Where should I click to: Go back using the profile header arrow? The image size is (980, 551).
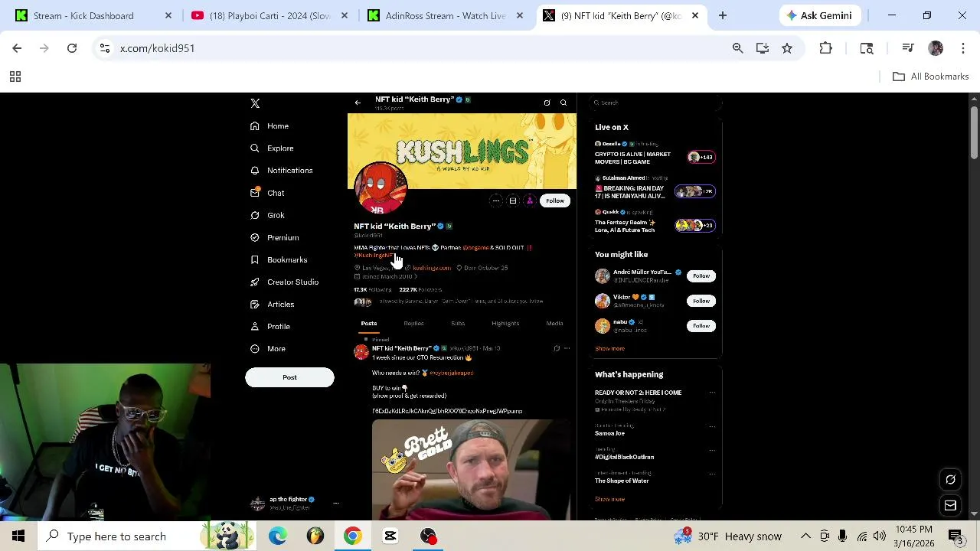click(358, 103)
